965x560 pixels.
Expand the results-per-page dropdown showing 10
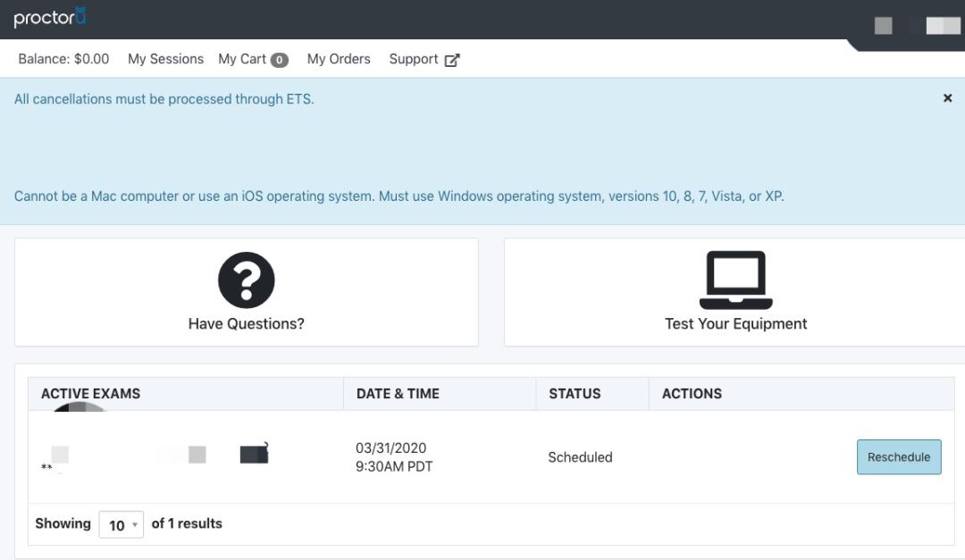coord(121,525)
